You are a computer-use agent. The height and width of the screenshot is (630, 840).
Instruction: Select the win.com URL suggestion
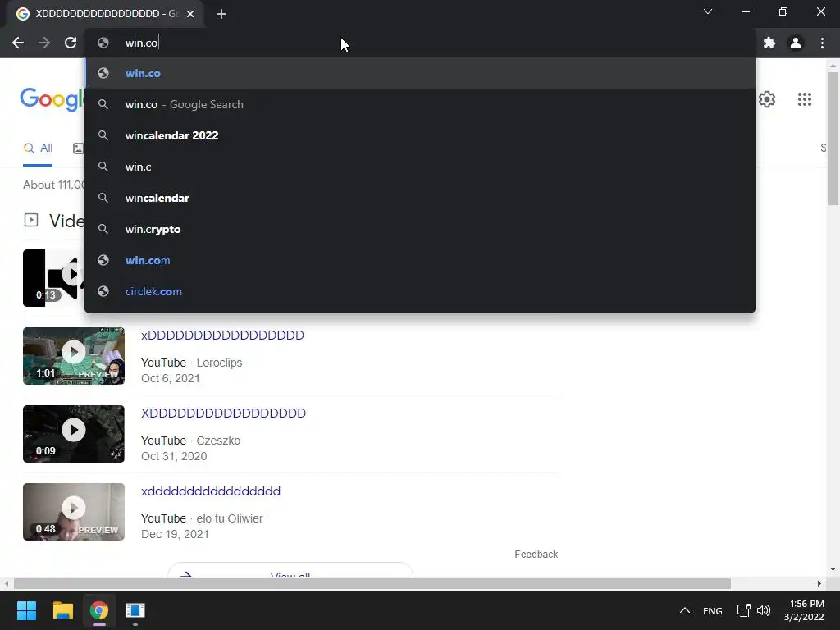pos(420,260)
